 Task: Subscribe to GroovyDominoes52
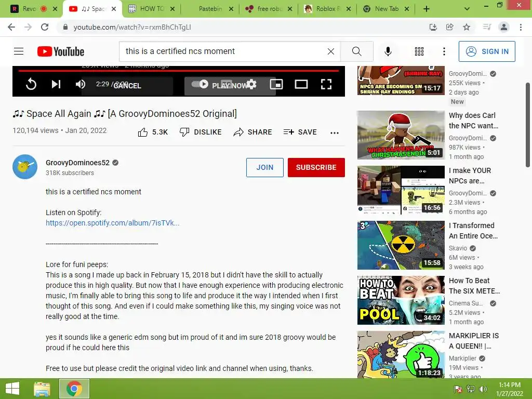point(316,167)
